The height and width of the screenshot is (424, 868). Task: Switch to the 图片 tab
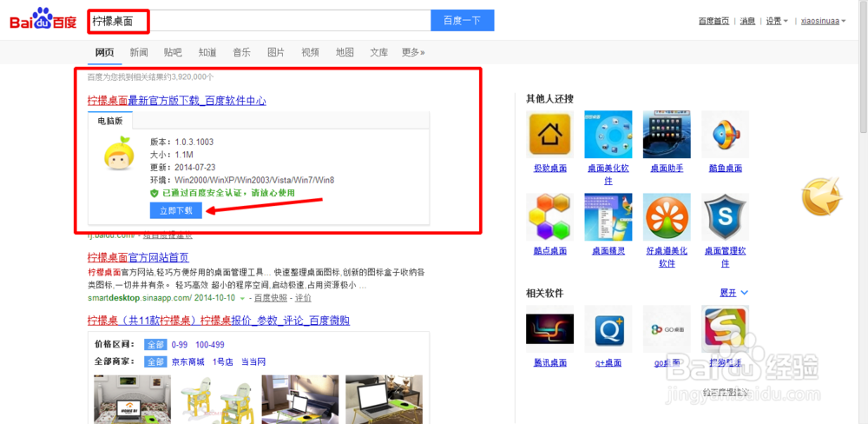click(276, 53)
